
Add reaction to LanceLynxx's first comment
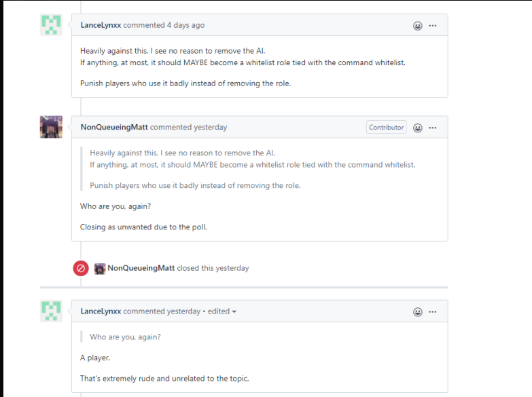(x=418, y=26)
